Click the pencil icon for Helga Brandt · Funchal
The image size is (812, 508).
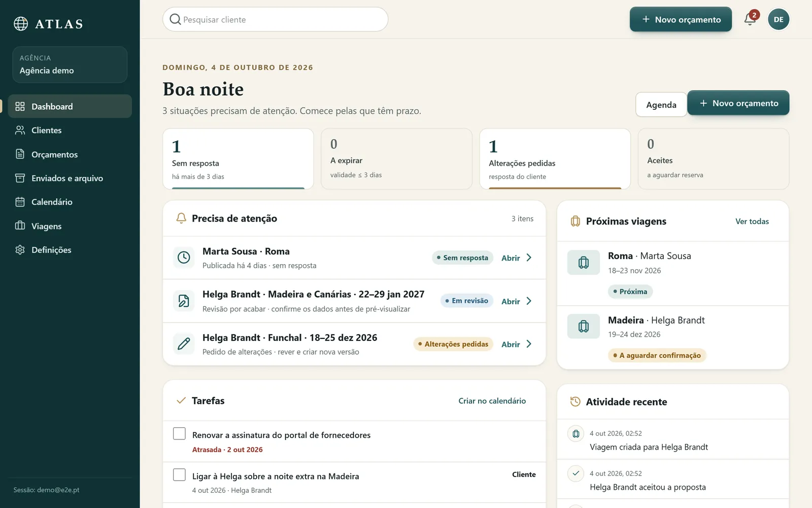[184, 344]
